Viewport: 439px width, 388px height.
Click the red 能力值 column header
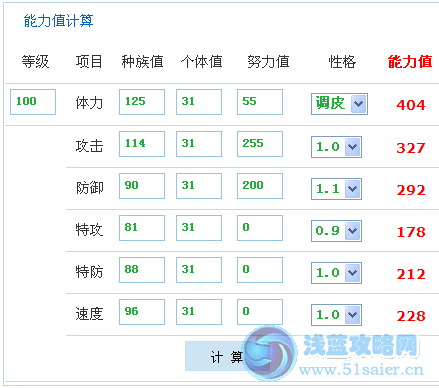410,62
